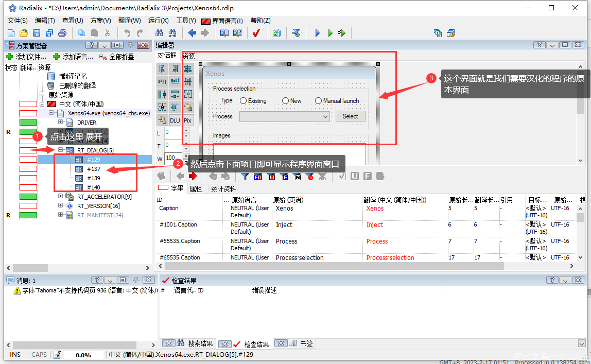Click the red next-string arrow icon
The image size is (591, 364).
[x=193, y=177]
